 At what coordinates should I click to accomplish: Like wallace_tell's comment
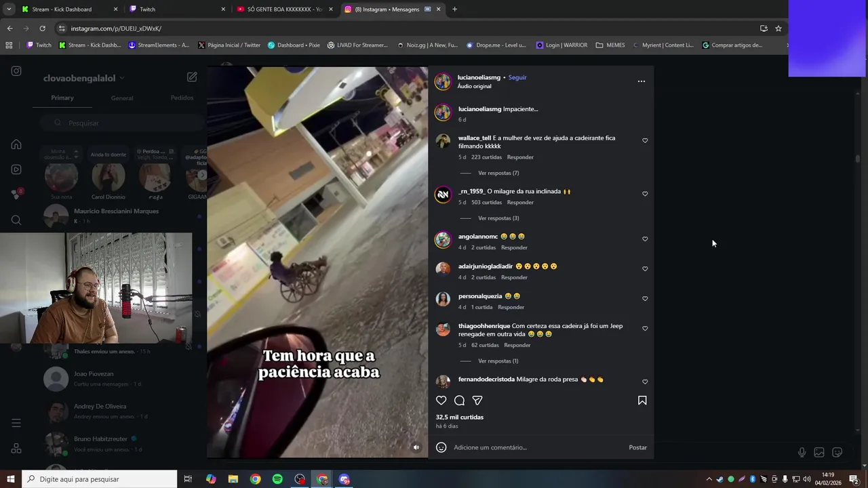pyautogui.click(x=645, y=141)
